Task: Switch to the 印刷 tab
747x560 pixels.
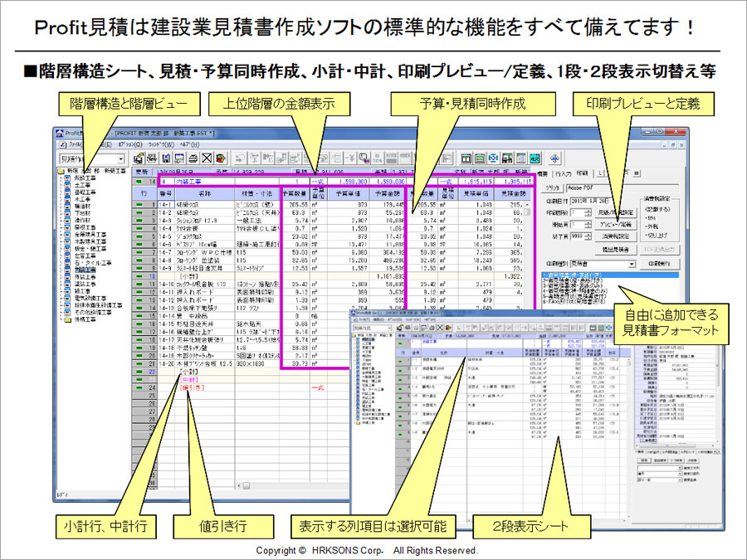Action: 582,173
